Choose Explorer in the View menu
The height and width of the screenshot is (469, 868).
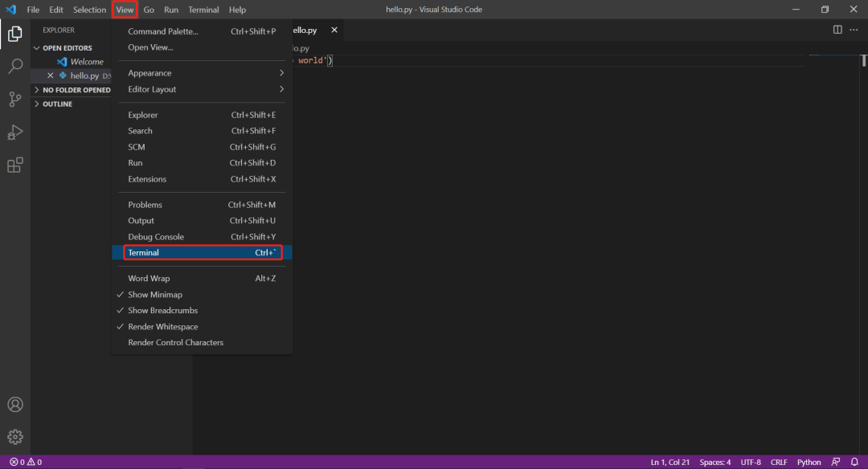(202, 115)
